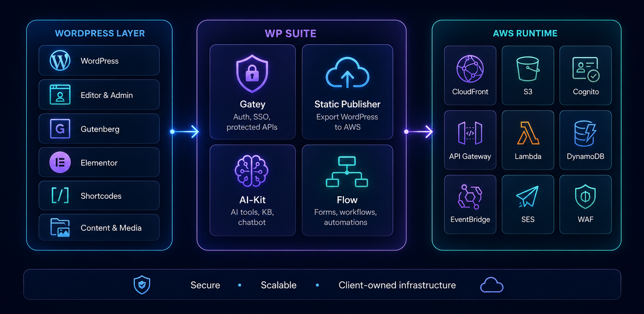Click the 'AI tools, KB, chatbot' description
Viewport: 644px width, 314px height.
(x=252, y=217)
